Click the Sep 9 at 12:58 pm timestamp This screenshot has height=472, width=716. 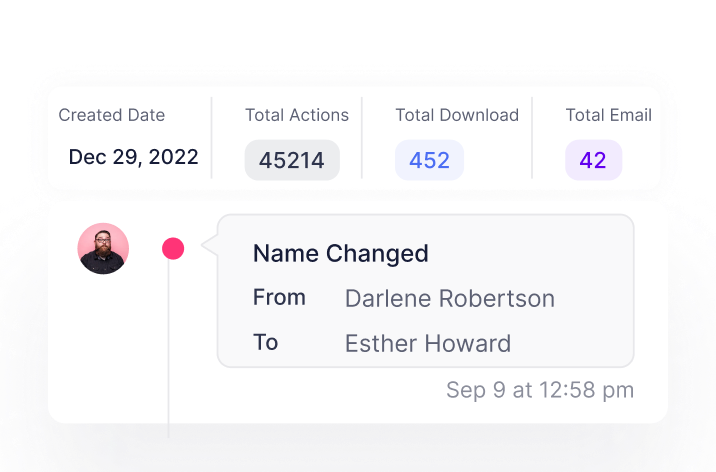point(540,390)
